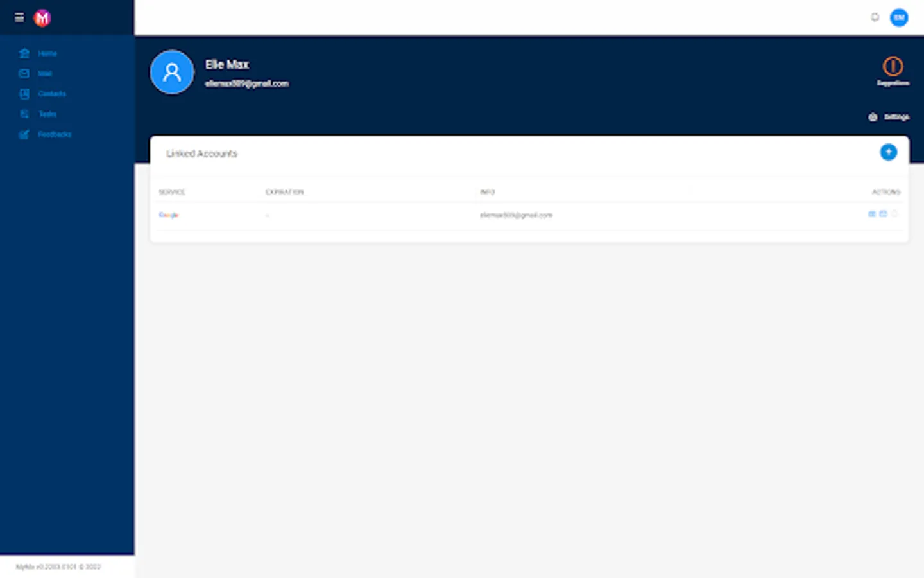Click the Linked Accounts card title
924x578 pixels.
pyautogui.click(x=201, y=153)
